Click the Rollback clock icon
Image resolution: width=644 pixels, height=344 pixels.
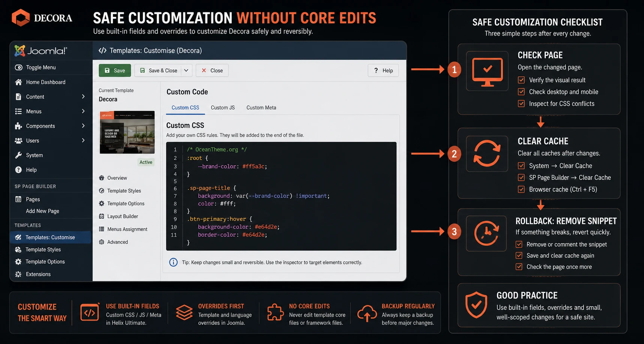pyautogui.click(x=486, y=233)
